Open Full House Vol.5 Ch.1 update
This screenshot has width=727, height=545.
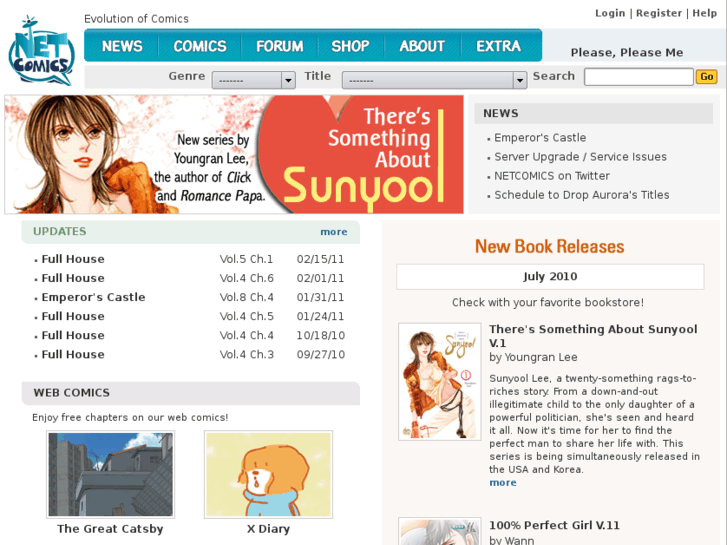73,259
